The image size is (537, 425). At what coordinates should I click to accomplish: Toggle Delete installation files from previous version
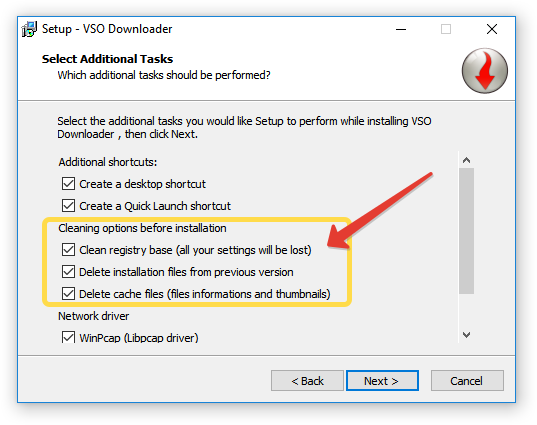68,272
